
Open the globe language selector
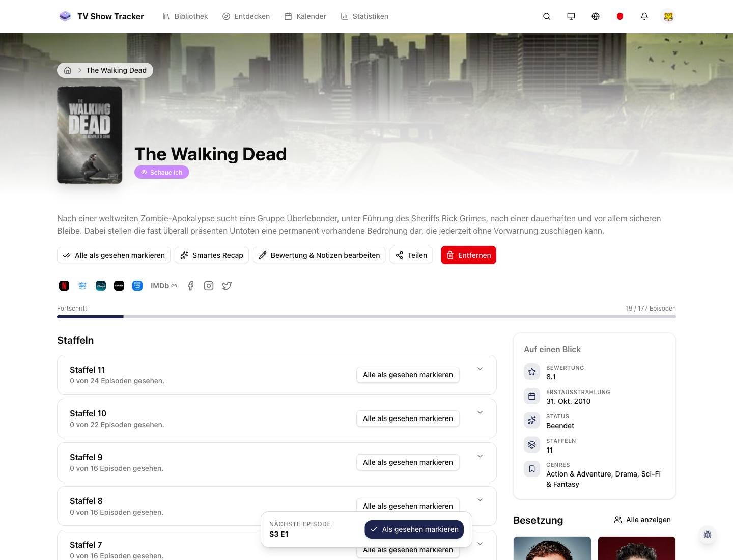[x=596, y=16]
